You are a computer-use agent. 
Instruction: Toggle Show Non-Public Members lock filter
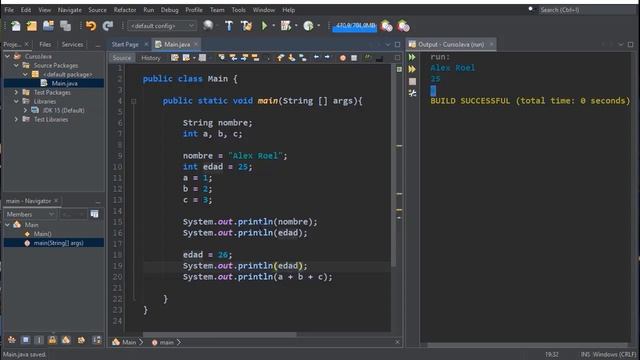(x=52, y=340)
